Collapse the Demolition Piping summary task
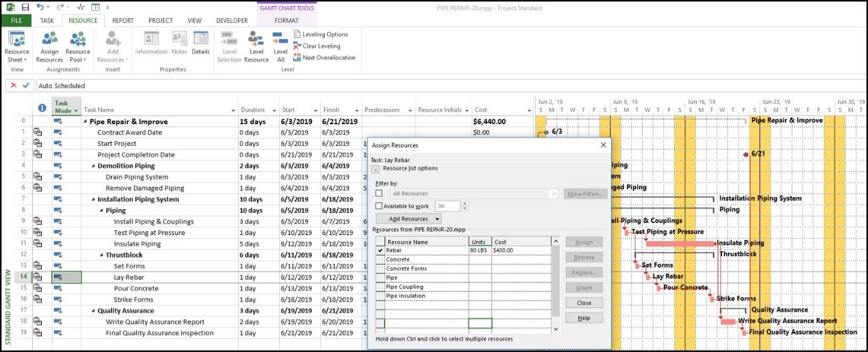868x352 pixels. click(93, 166)
